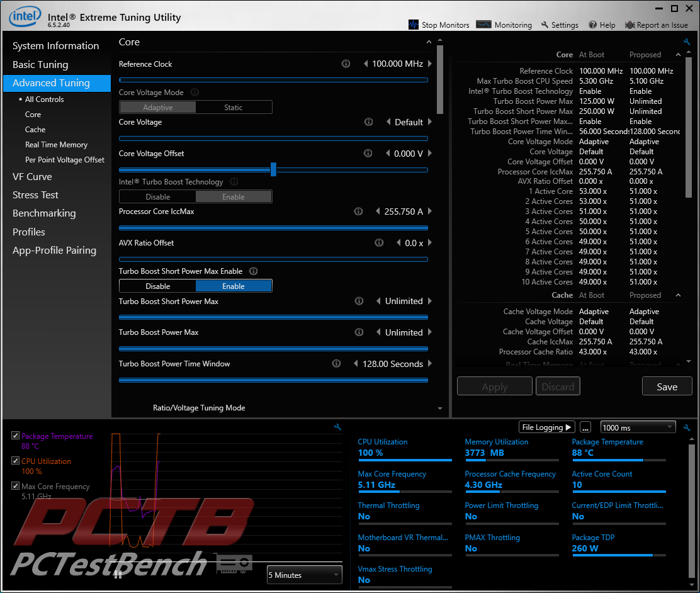Increase Core Voltage Offset with right arrow
The height and width of the screenshot is (593, 700).
click(x=430, y=153)
